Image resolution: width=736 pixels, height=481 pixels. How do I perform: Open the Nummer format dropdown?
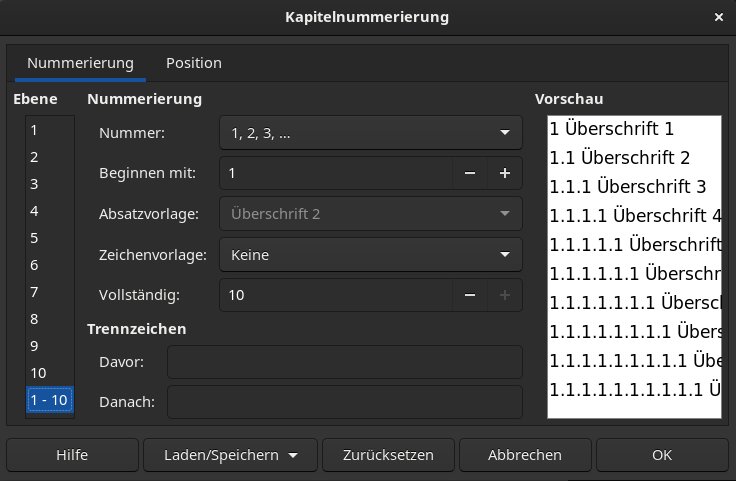click(370, 132)
